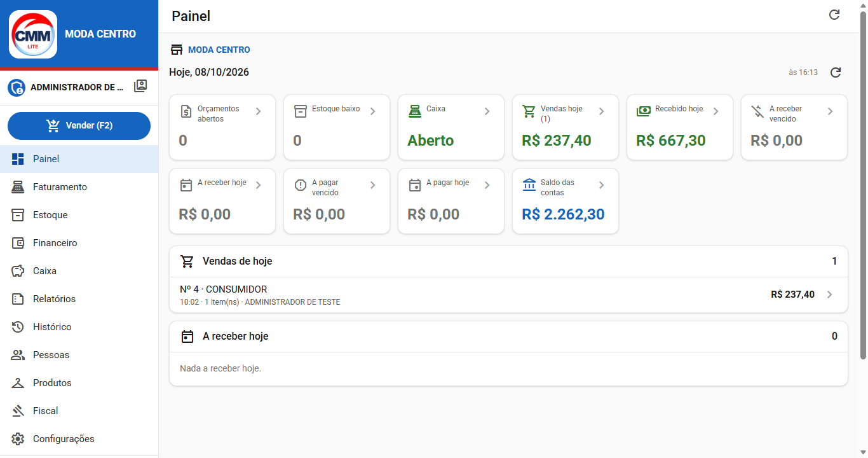Open the Nº 4 · CONSUMIDOR sale row
The height and width of the screenshot is (458, 868).
click(508, 295)
